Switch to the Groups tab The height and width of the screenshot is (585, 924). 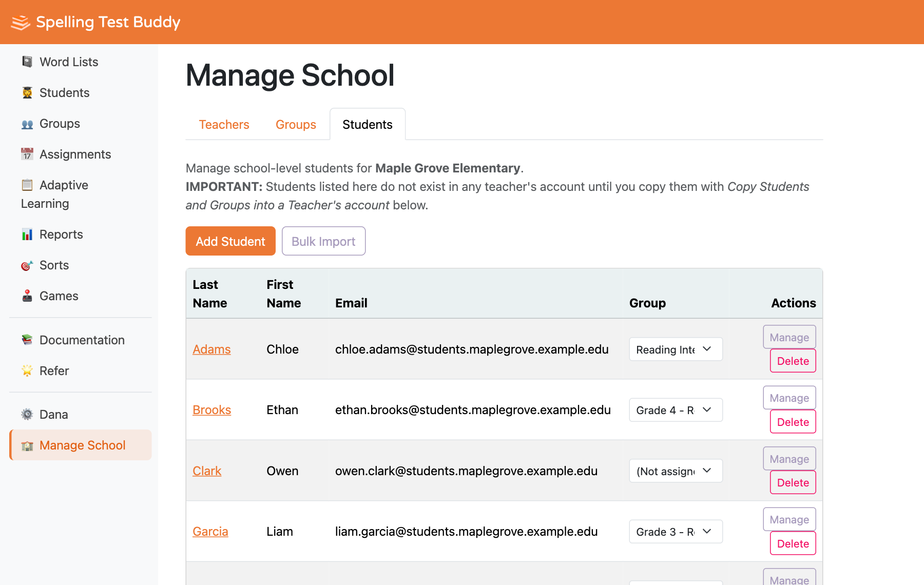click(296, 125)
